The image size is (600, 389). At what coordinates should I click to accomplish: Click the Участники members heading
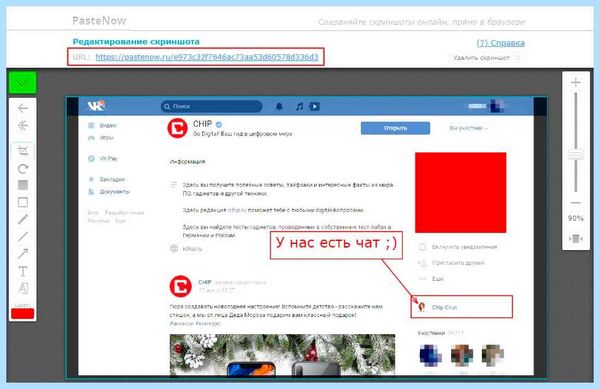point(431,333)
